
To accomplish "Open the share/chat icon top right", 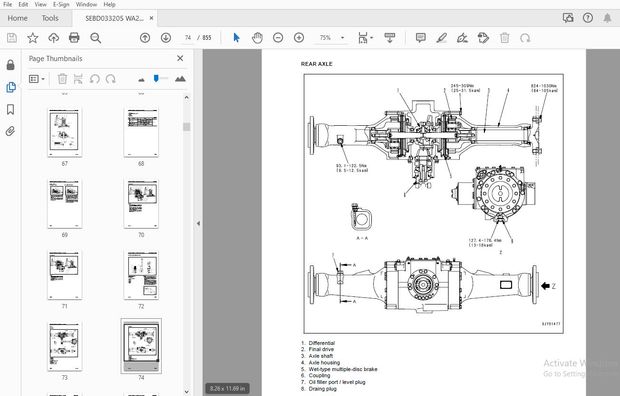I will (x=568, y=18).
